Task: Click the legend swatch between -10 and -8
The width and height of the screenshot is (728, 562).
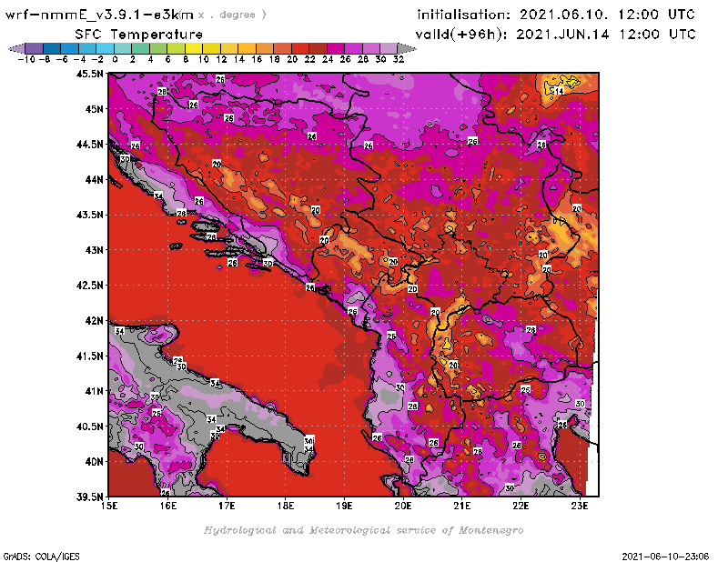Action: (35, 48)
